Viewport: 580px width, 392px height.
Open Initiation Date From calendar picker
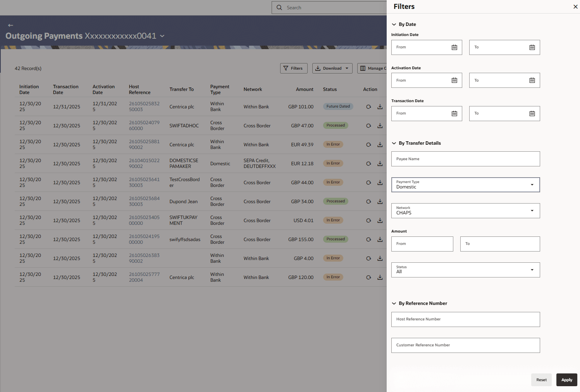click(x=454, y=47)
